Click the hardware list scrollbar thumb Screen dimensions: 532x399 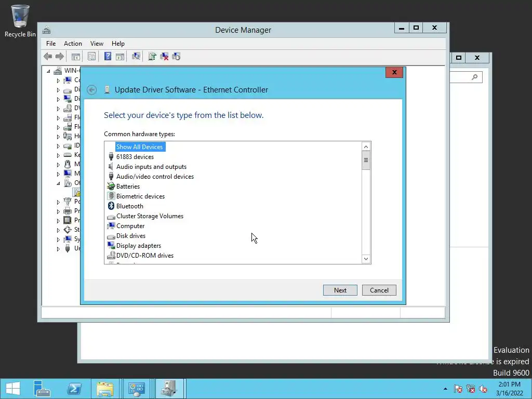pyautogui.click(x=366, y=160)
